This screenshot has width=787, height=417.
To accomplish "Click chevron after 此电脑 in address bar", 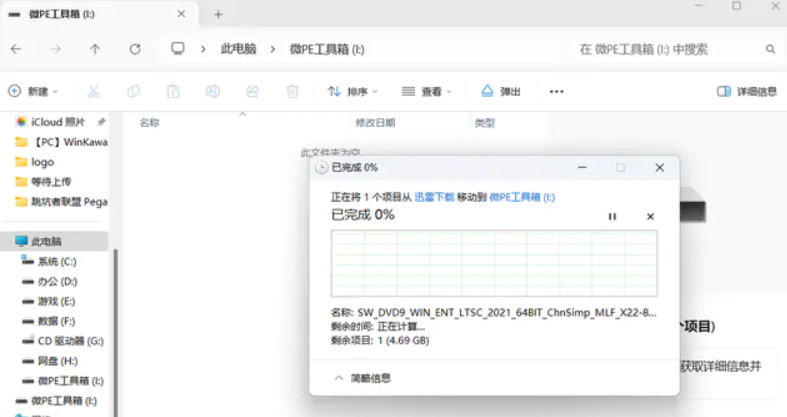I will coord(273,49).
